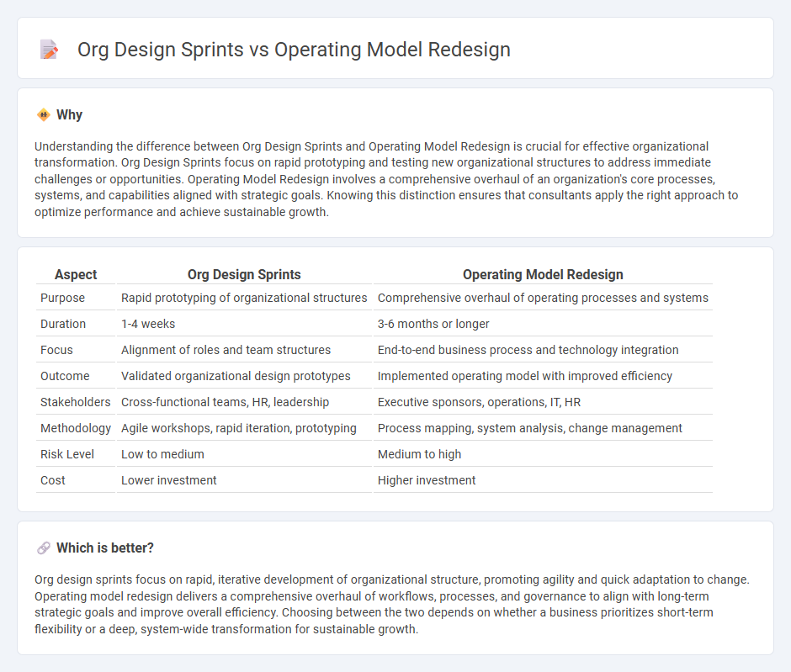Click the Aspect column header in the table
This screenshot has height=672, width=791.
click(76, 274)
